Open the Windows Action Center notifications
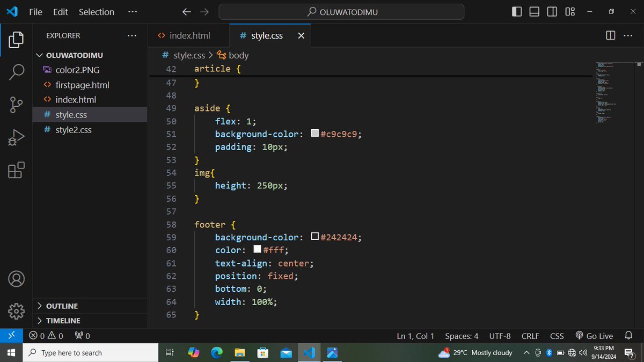 630,352
